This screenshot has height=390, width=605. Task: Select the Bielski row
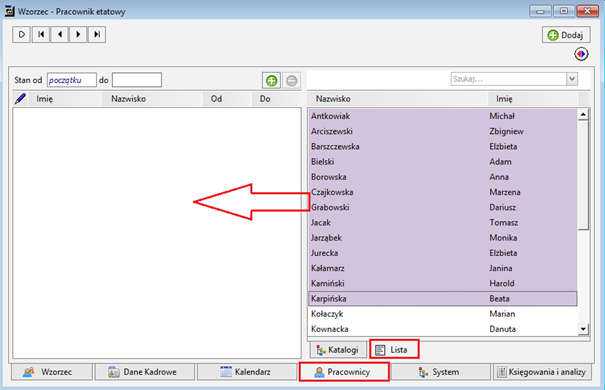[443, 162]
